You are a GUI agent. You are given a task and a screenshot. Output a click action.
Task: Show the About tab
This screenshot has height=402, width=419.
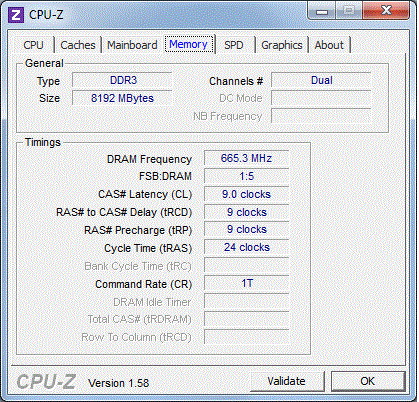pos(329,45)
